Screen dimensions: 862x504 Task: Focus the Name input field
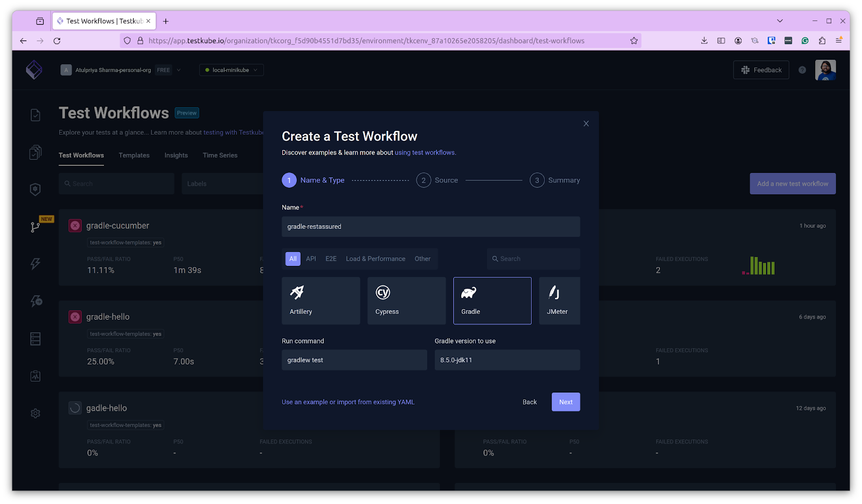(x=431, y=227)
